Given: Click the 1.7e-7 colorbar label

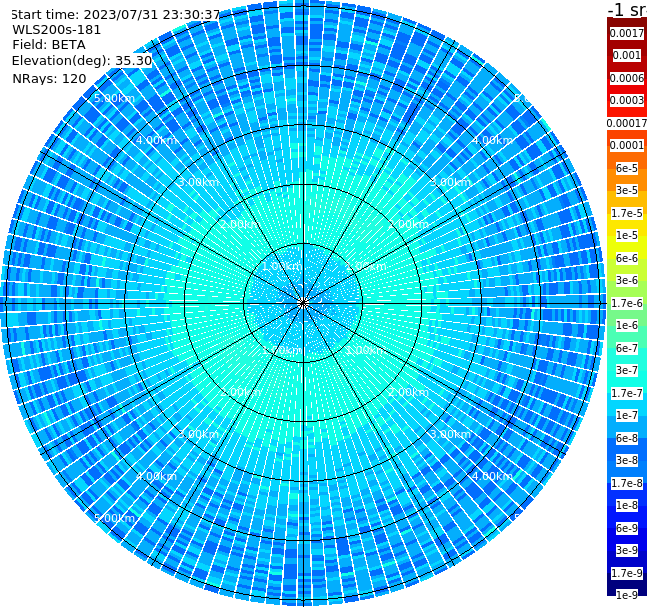Looking at the screenshot, I should pos(627,393).
